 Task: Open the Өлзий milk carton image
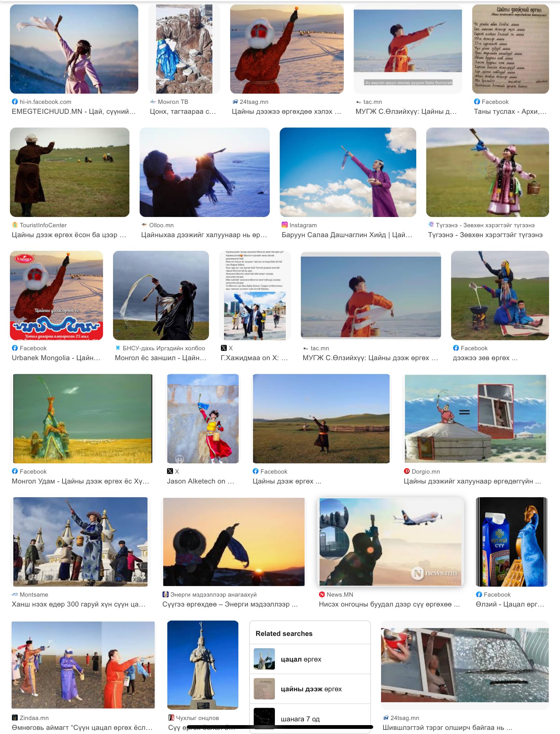(512, 542)
